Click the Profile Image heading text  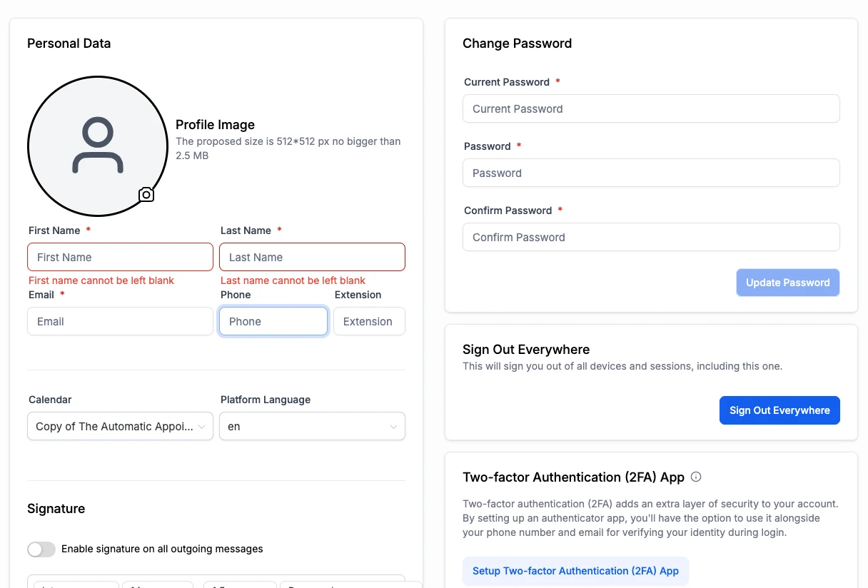pyautogui.click(x=215, y=125)
